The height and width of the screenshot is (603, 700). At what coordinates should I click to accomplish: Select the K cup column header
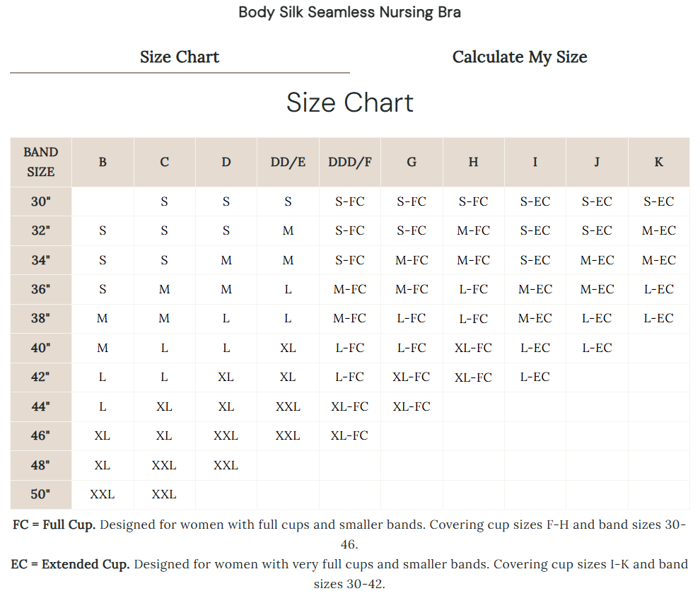point(658,162)
